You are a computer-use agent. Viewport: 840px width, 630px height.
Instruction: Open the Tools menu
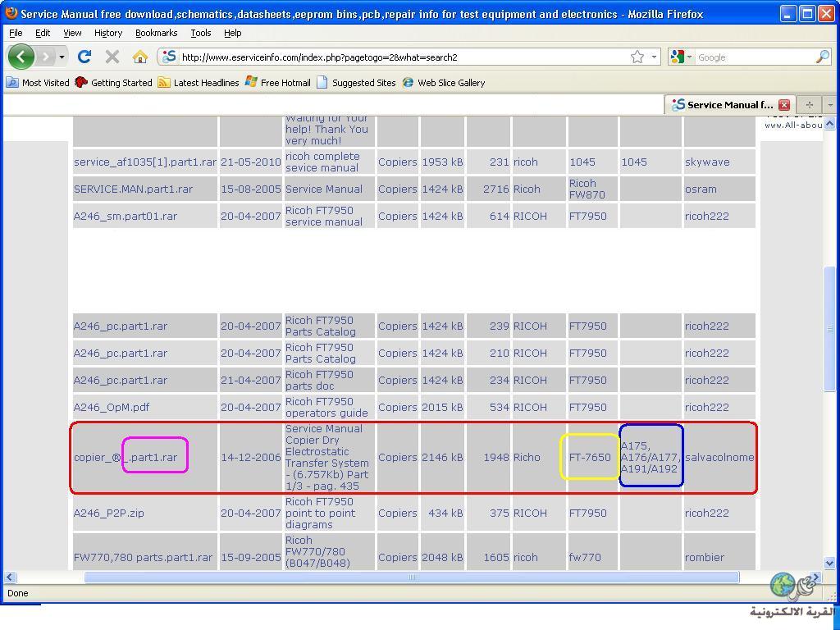pos(201,33)
